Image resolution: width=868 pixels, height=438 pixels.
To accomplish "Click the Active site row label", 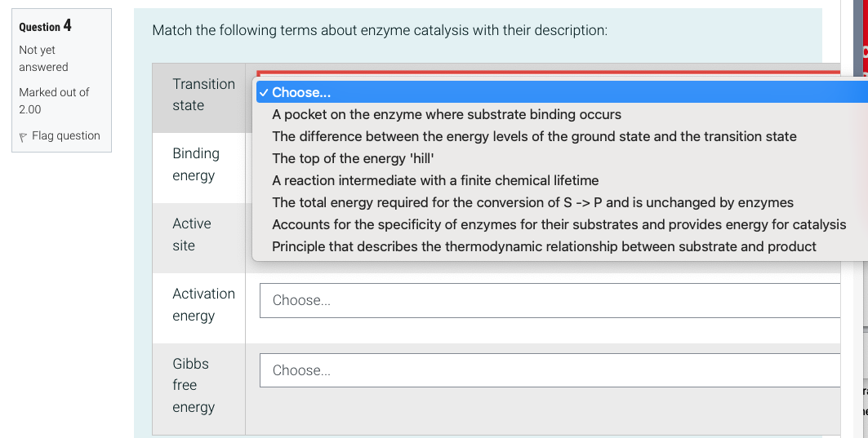I will (191, 234).
